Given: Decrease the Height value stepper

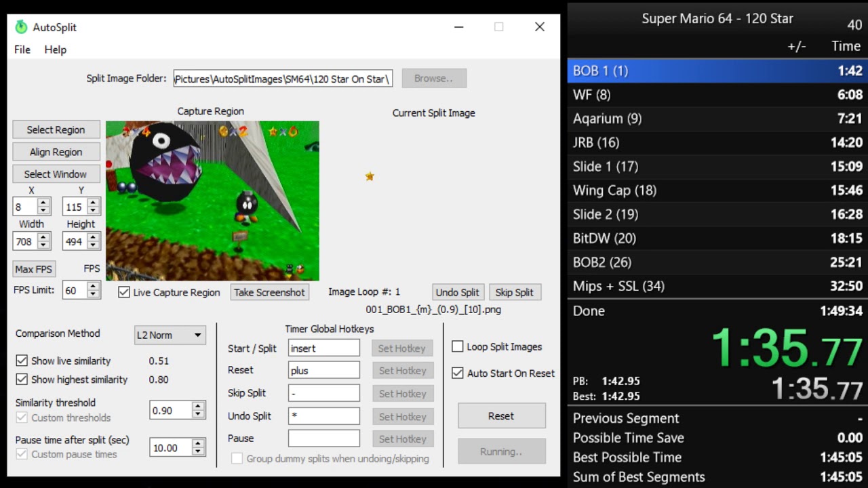Looking at the screenshot, I should tap(94, 245).
